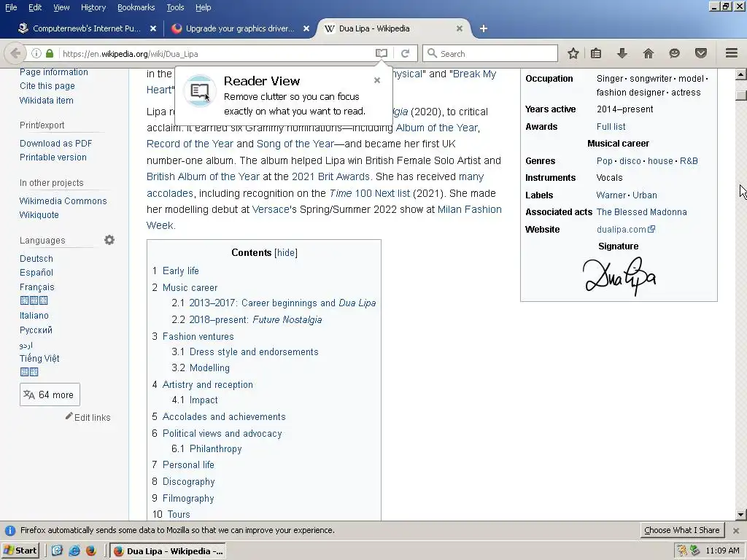The height and width of the screenshot is (560, 747).
Task: Click Choose What I Share button
Action: pyautogui.click(x=682, y=531)
